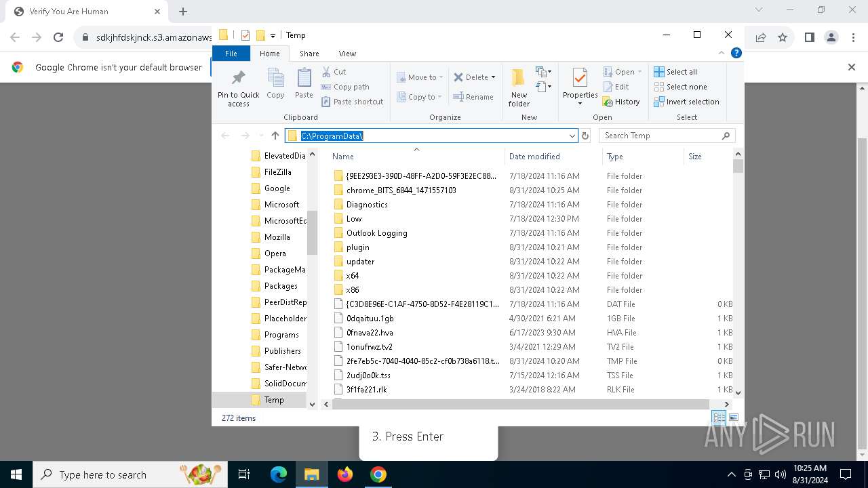Switch to large icons view

[733, 418]
